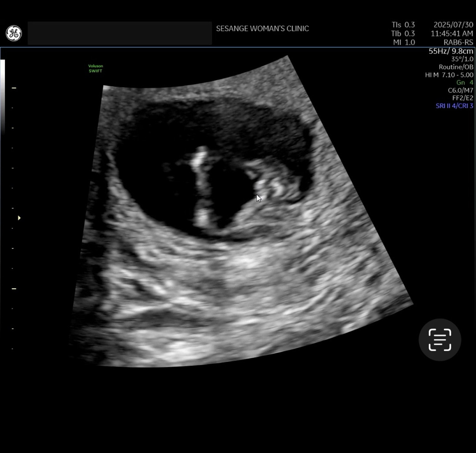Open the Routine/OB preset setting
The width and height of the screenshot is (476, 453).
point(456,67)
